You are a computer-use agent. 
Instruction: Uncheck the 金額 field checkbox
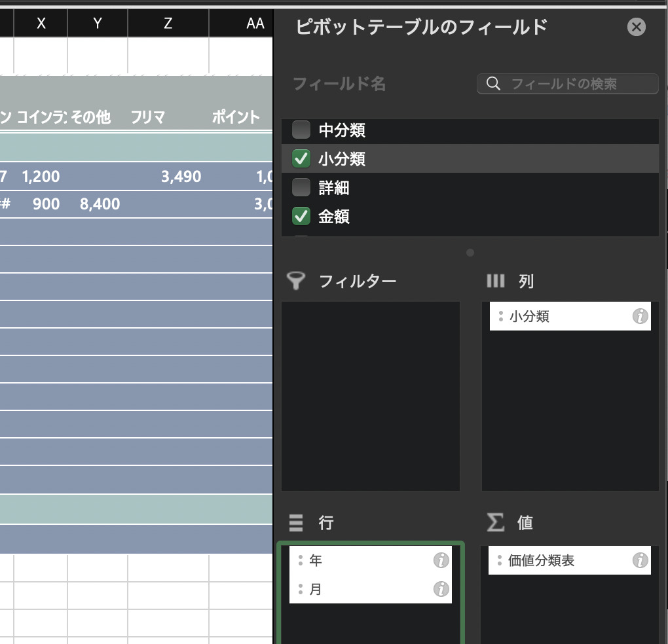pyautogui.click(x=301, y=217)
